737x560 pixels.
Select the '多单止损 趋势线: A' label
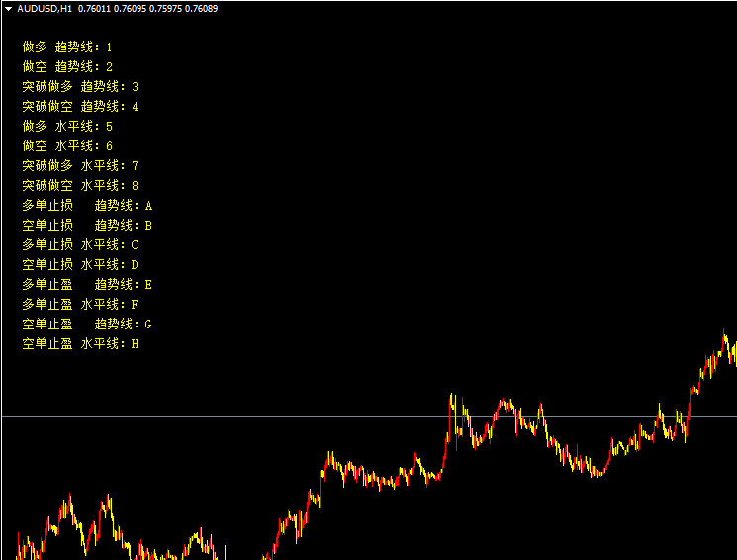[87, 205]
